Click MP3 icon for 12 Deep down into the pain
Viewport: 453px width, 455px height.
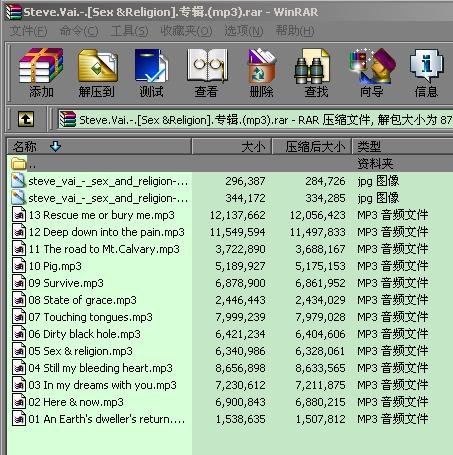[19, 232]
